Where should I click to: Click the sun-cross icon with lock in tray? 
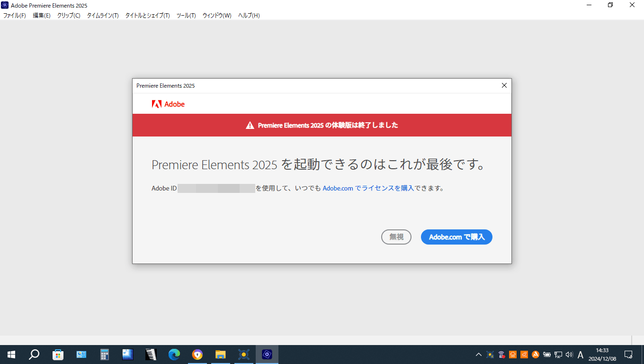(x=490, y=355)
